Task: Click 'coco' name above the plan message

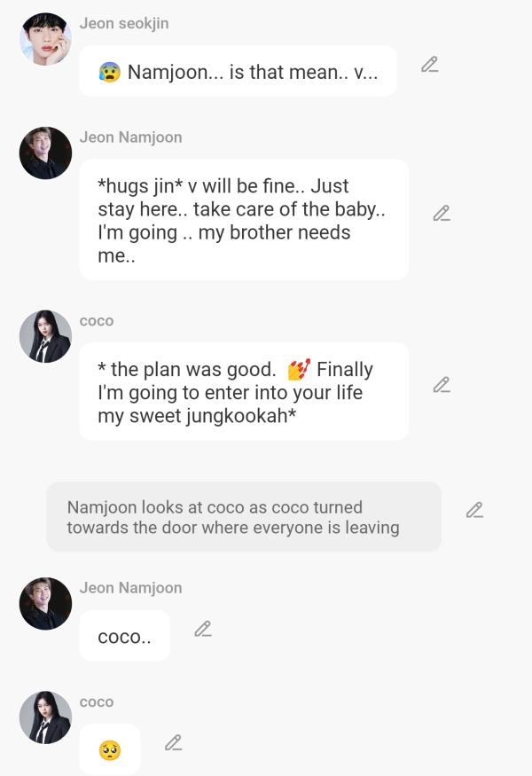Action: tap(97, 321)
